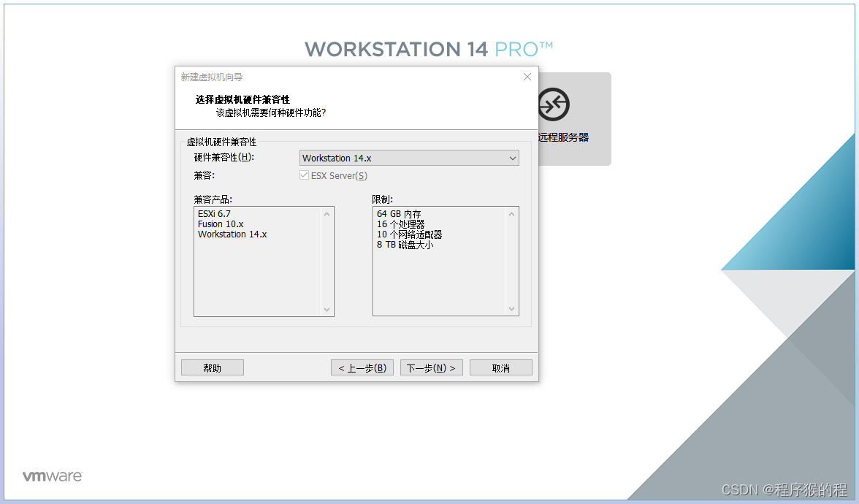859x504 pixels.
Task: Click the down scroll arrow of 兼容产品 list
Action: [327, 310]
